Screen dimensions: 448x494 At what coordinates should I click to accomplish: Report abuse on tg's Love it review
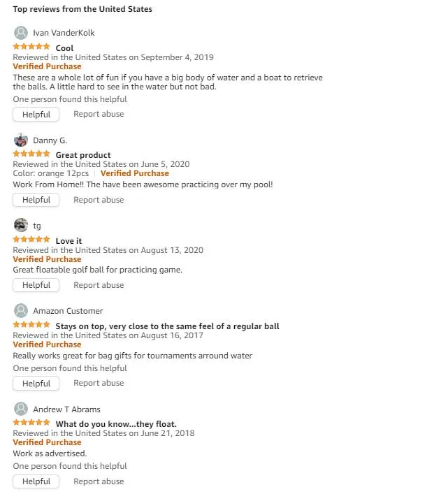[x=99, y=285]
